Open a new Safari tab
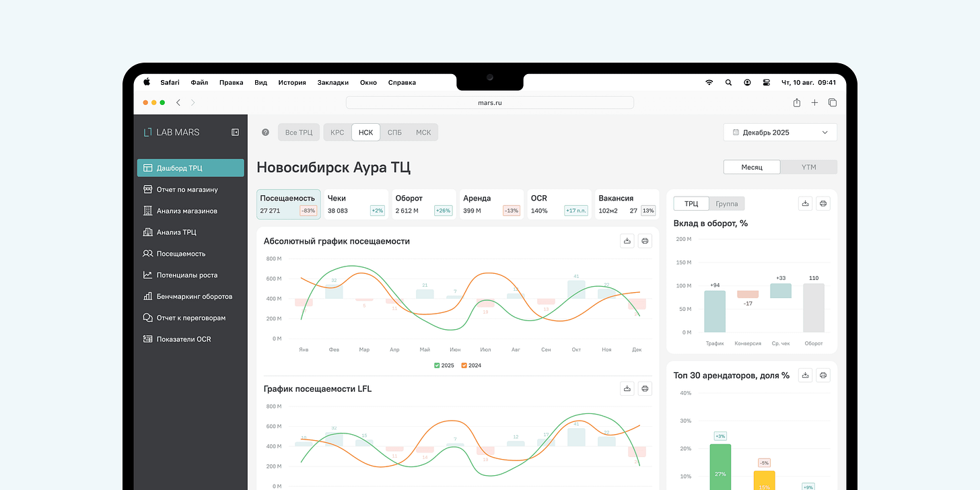This screenshot has width=980, height=490. pyautogui.click(x=814, y=102)
